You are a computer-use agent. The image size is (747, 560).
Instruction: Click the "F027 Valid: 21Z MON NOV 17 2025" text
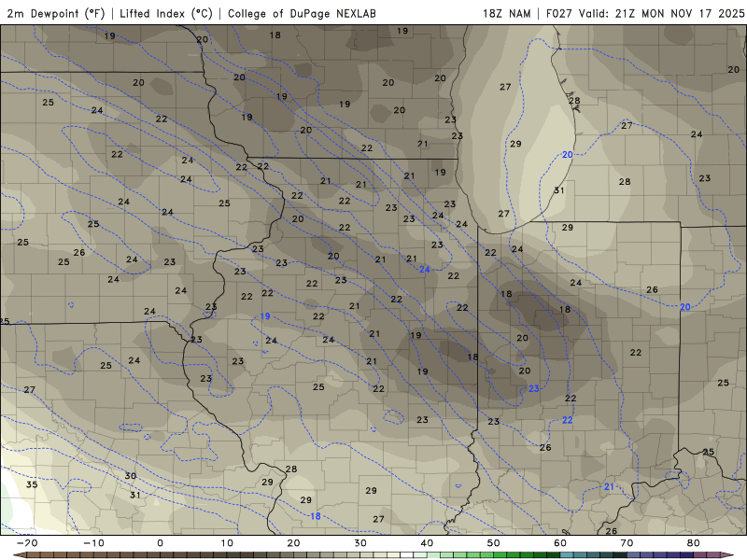[x=645, y=13]
